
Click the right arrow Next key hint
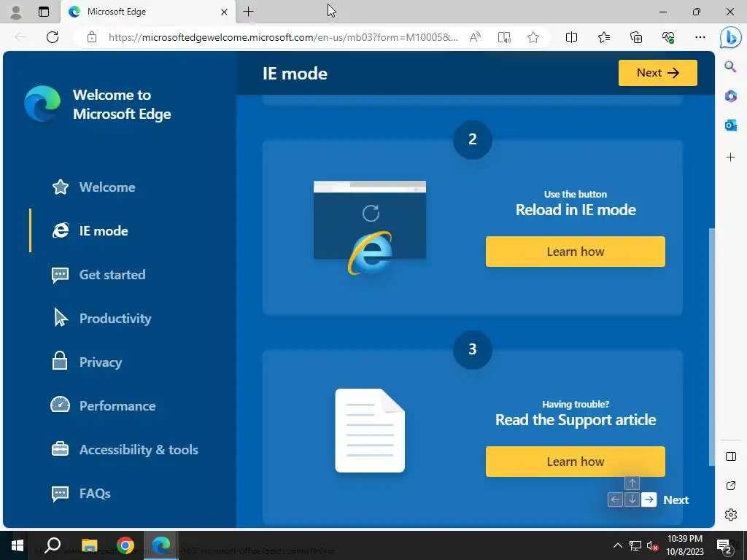point(649,499)
